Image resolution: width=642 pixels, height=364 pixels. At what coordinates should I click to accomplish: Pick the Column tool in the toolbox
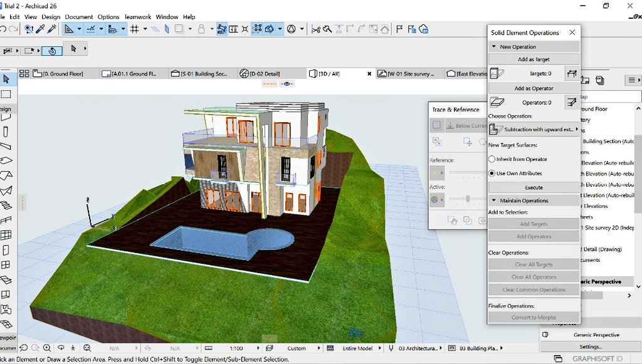click(x=6, y=132)
